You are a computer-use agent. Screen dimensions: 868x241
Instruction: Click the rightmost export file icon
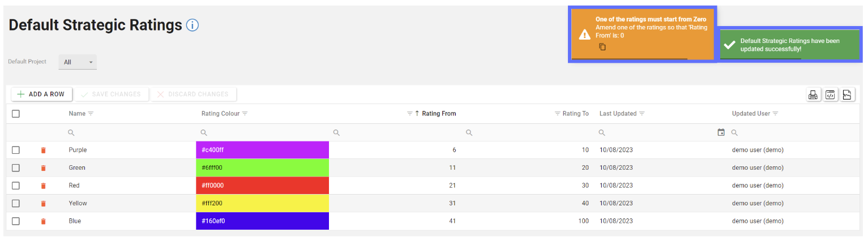pyautogui.click(x=847, y=94)
